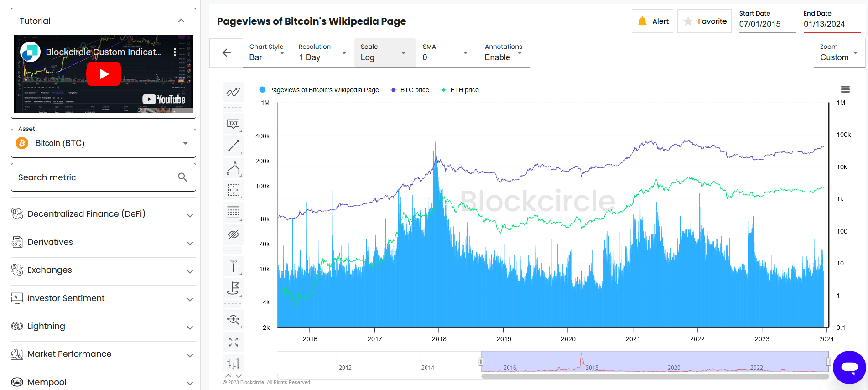Click the flag marker tool icon
Image resolution: width=868 pixels, height=390 pixels.
233,288
